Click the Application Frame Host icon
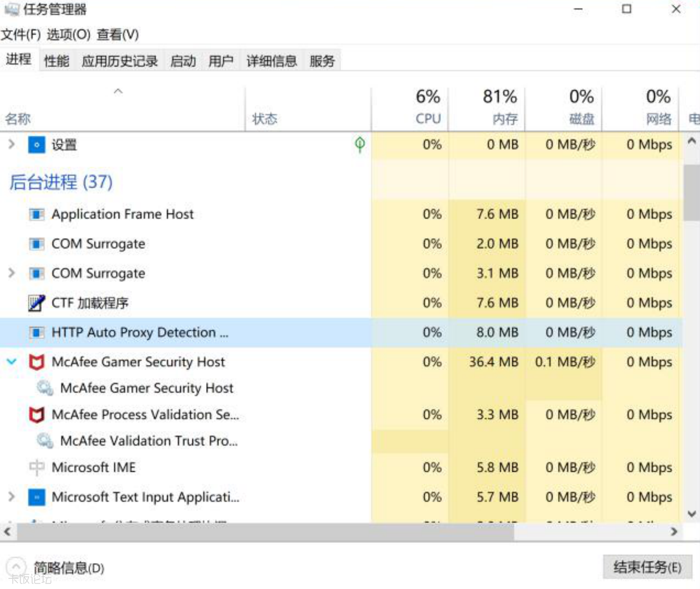 point(37,215)
